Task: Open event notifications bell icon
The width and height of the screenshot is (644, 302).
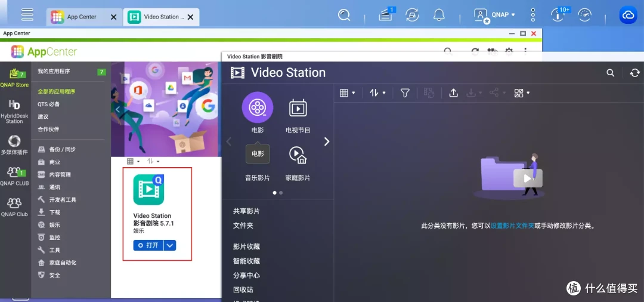Action: (x=439, y=15)
